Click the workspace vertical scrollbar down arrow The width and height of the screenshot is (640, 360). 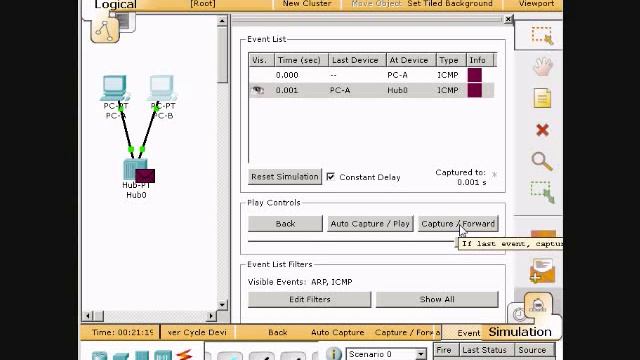pyautogui.click(x=222, y=304)
